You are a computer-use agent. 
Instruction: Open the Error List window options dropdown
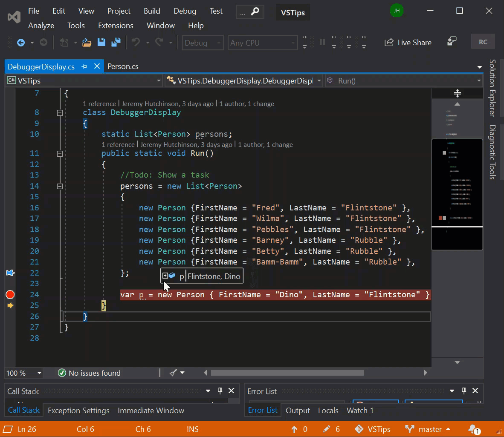click(452, 391)
